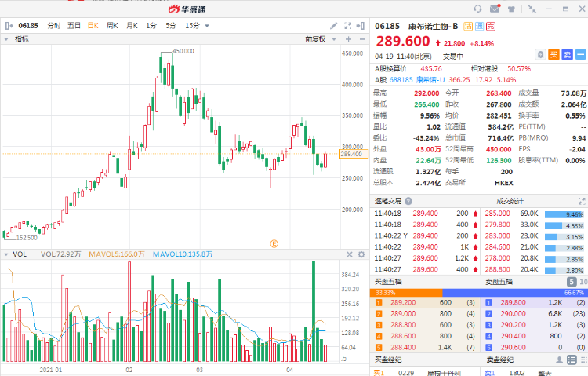Expand chart to fullscreen

point(347,26)
